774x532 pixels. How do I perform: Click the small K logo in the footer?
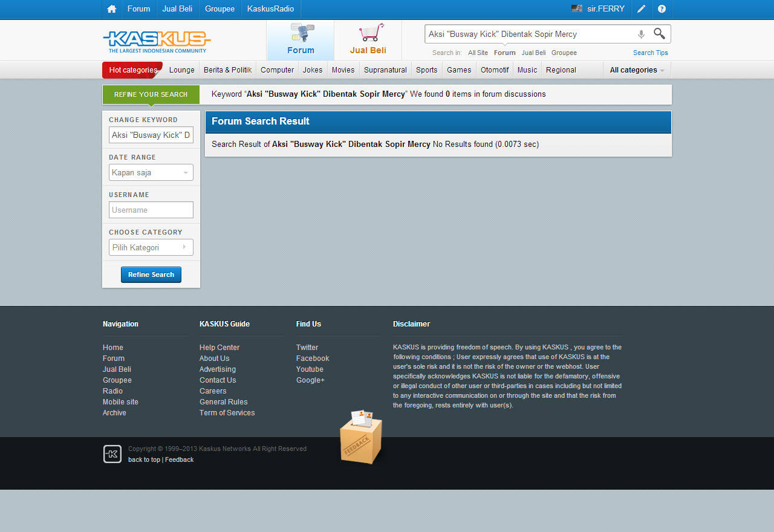112,454
